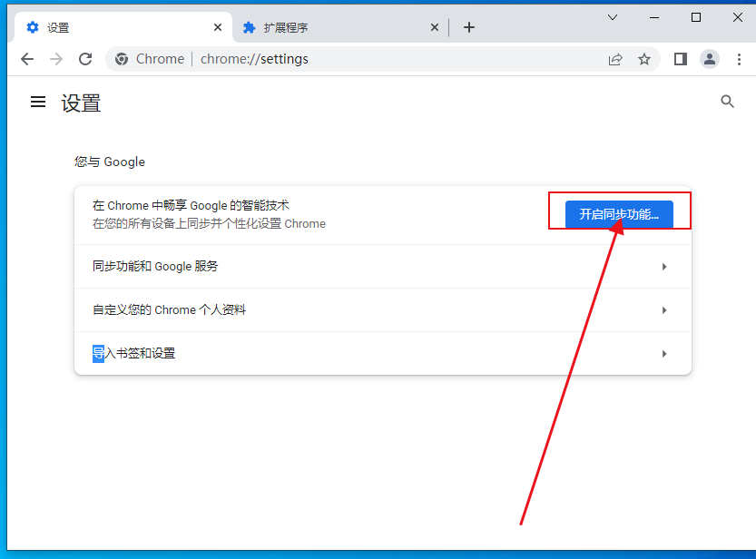
Task: Open the side panel icon
Action: click(681, 59)
